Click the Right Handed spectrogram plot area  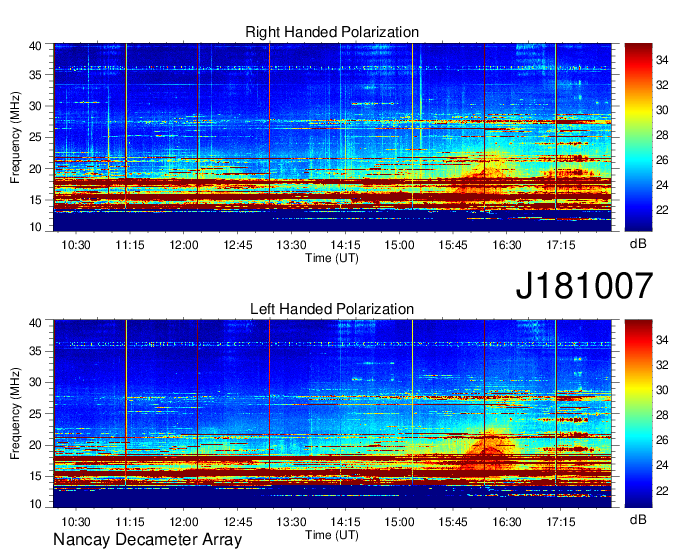(332, 137)
